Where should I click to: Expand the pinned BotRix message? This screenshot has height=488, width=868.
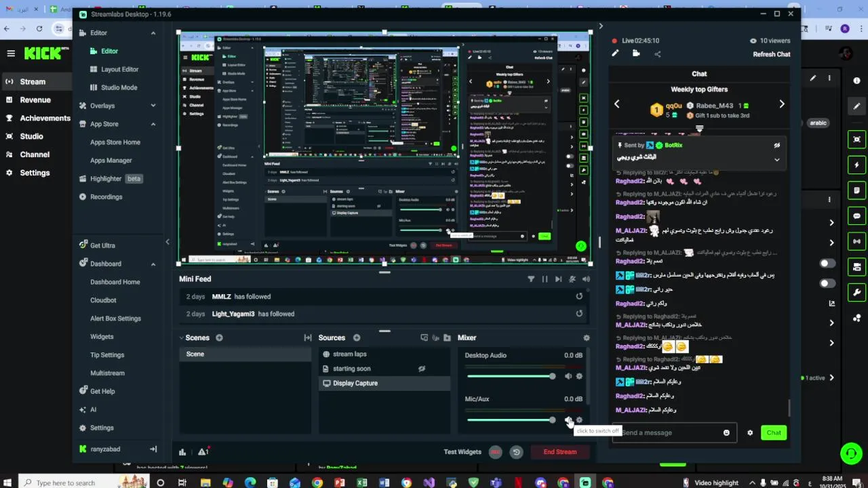point(776,159)
